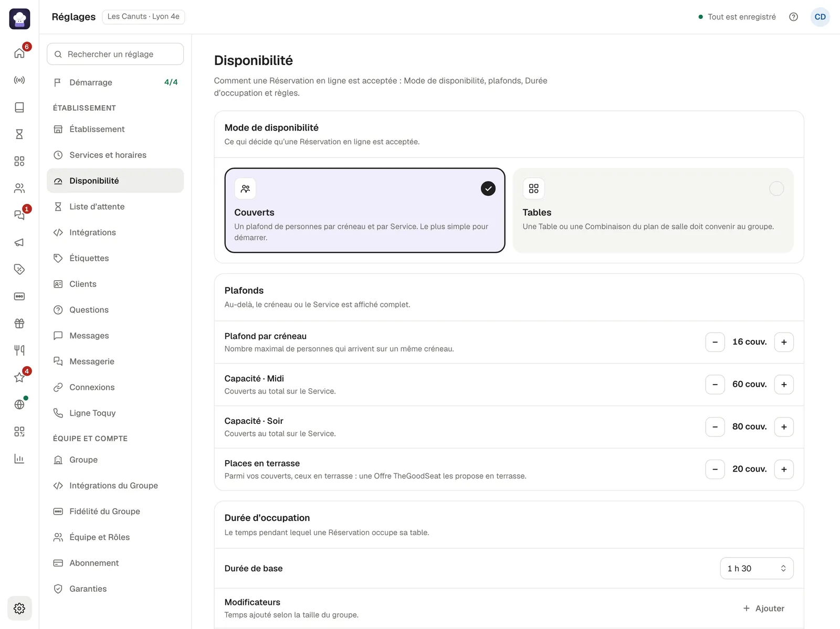Open the bar chart statistics icon

pos(19,459)
